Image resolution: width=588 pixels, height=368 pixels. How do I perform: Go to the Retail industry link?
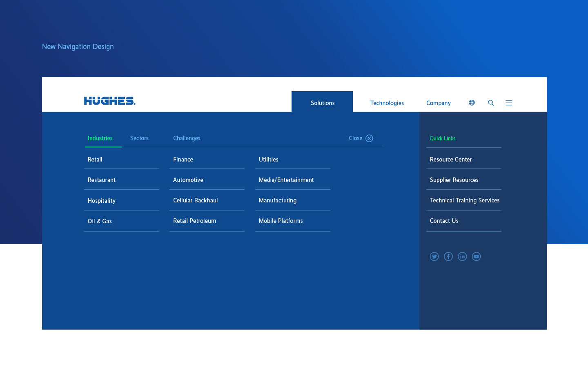click(x=95, y=159)
